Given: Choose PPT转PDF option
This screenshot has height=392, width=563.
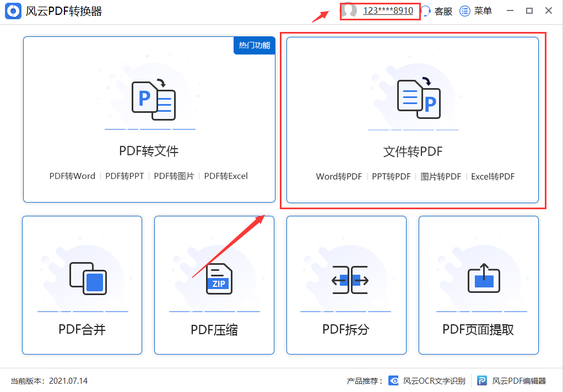Looking at the screenshot, I should click(391, 177).
